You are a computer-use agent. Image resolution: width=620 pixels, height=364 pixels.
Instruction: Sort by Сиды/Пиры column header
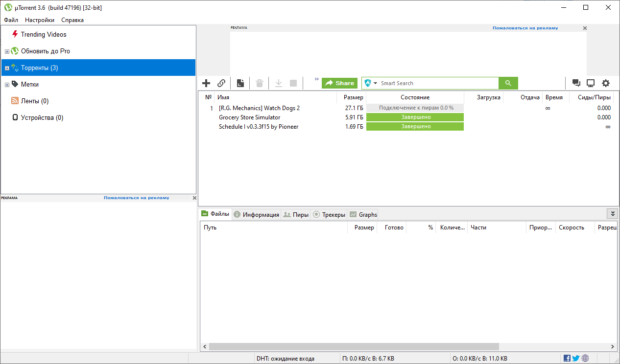pos(592,97)
